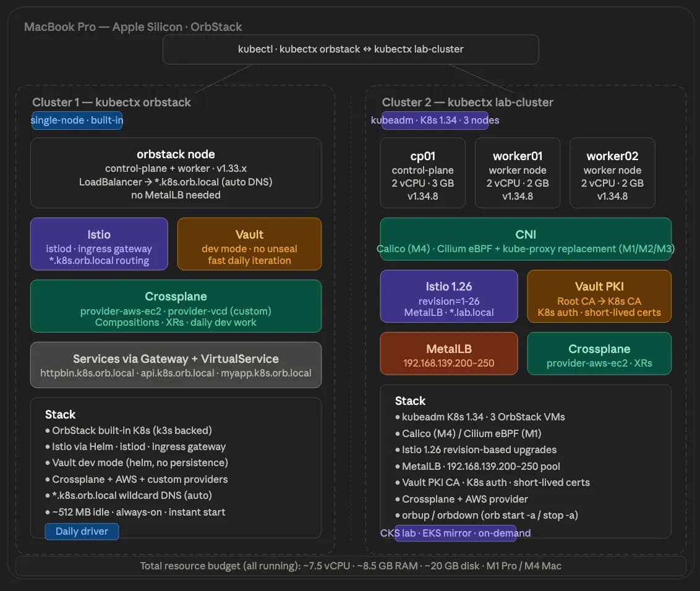Click 'Compositions · XRs · daily dev work' text

point(176,322)
